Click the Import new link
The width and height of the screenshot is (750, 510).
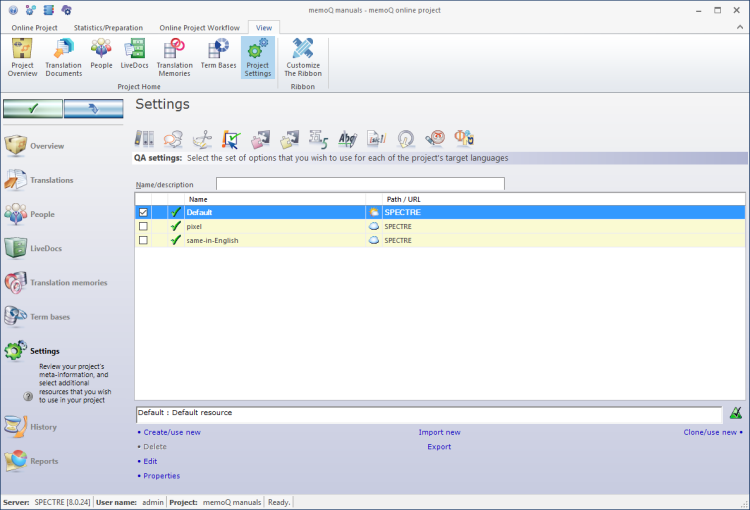click(439, 432)
